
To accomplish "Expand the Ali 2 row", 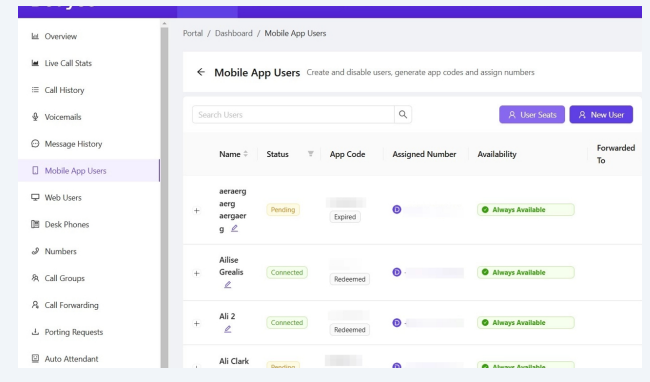I will coord(197,324).
